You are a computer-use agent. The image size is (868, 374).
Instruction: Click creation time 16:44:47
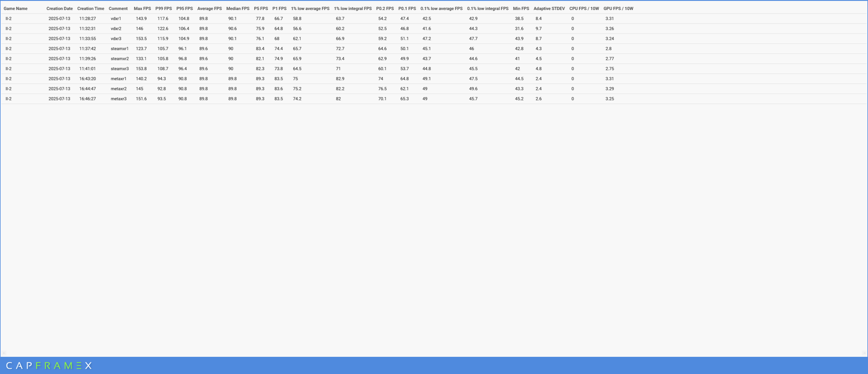[88, 89]
